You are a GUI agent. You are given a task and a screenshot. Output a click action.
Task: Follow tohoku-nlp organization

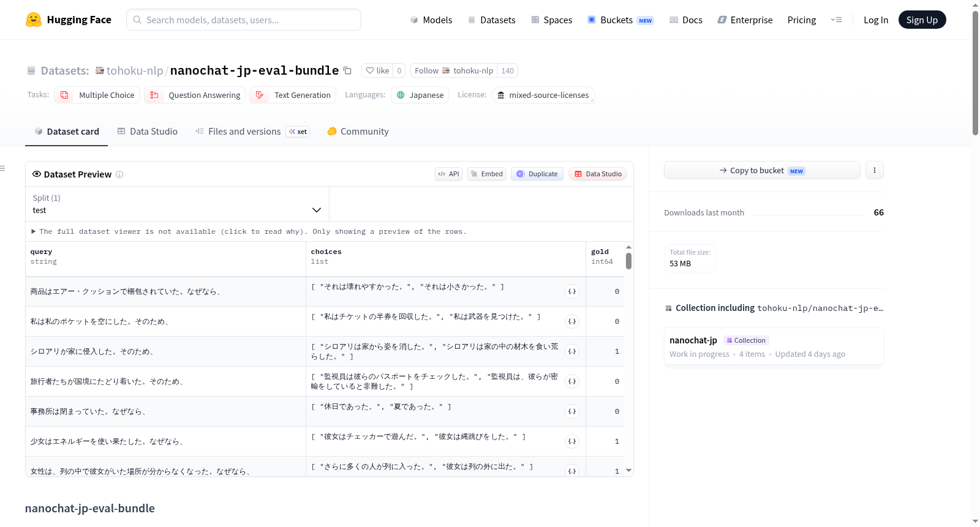coord(454,70)
